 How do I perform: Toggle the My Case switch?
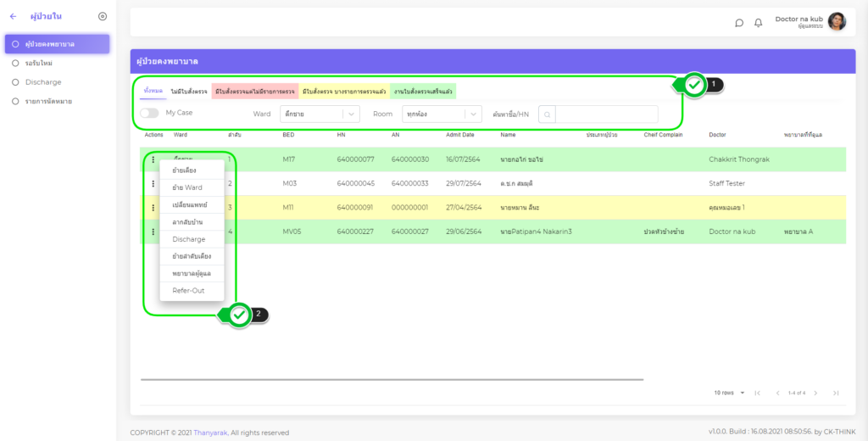(x=149, y=113)
